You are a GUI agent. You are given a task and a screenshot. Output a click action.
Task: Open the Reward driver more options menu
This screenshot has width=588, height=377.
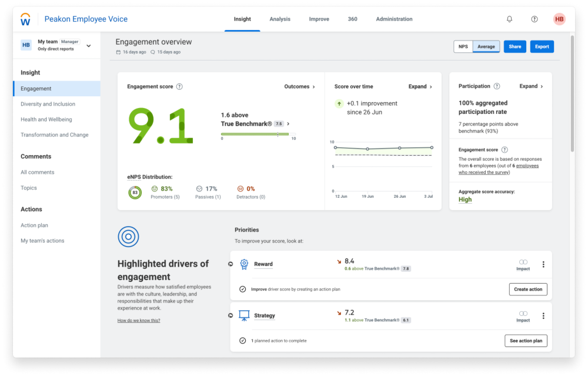pos(543,264)
